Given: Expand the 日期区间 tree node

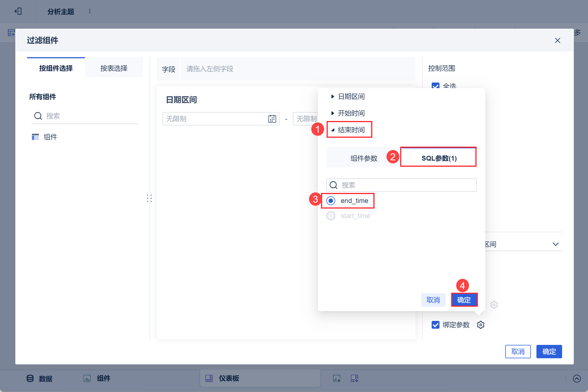Looking at the screenshot, I should 332,96.
